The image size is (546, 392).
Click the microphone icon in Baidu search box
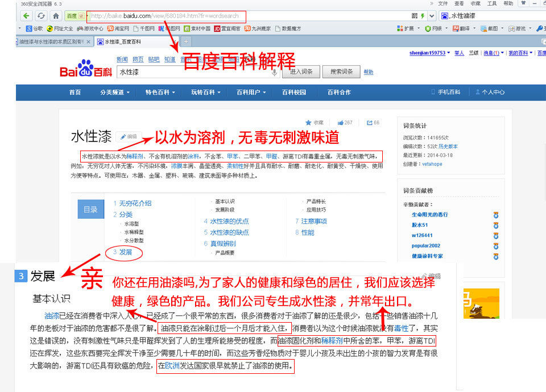274,72
